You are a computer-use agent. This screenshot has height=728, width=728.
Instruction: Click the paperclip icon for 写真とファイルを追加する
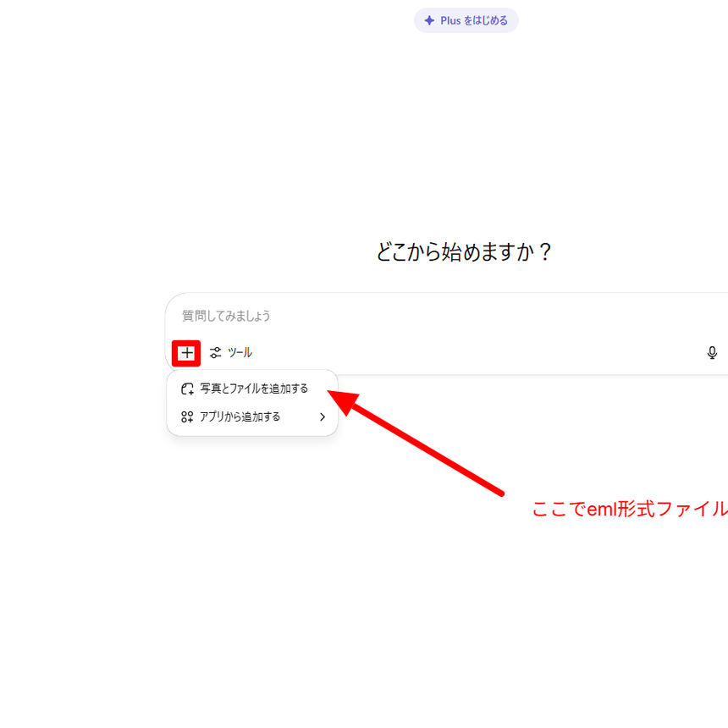coord(188,389)
